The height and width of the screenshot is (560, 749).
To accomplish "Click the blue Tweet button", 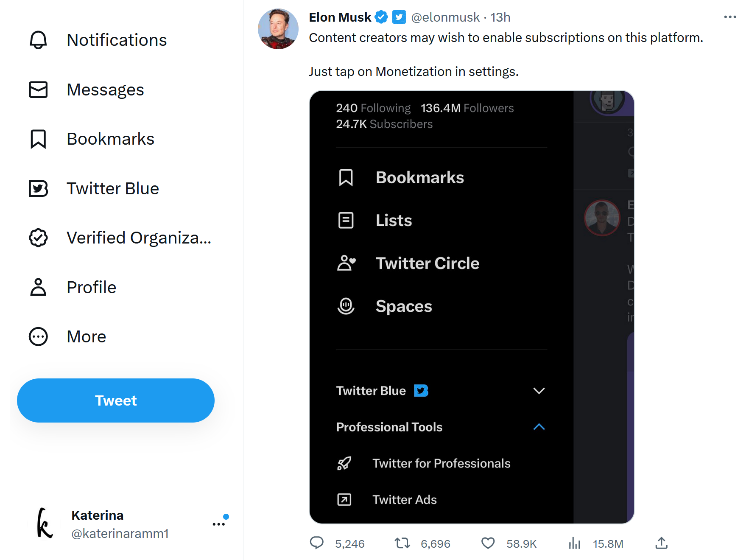I will [x=116, y=400].
